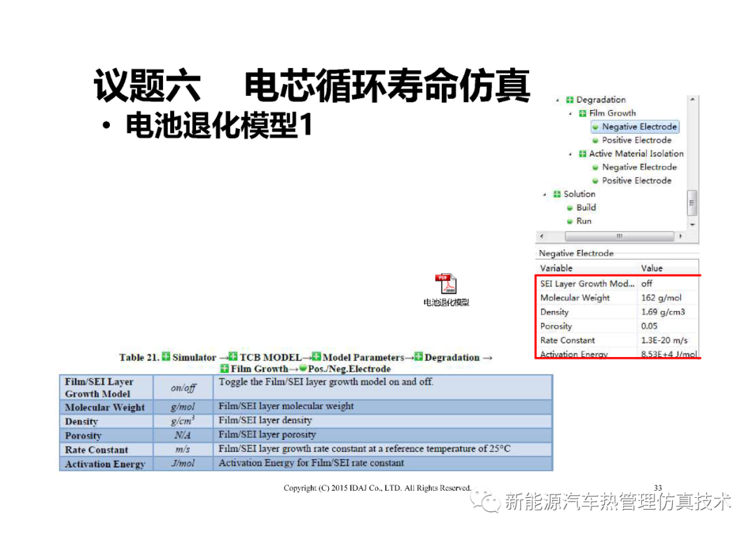Edit the 1.69 g/cm3 value field
The height and width of the screenshot is (535, 756).
tap(667, 312)
